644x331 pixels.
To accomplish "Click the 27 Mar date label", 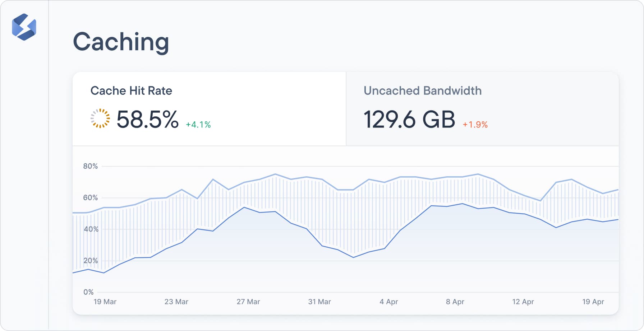I will [x=248, y=302].
